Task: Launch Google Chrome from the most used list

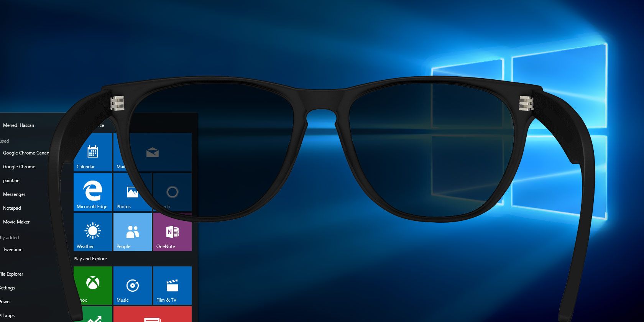Action: pos(19,167)
